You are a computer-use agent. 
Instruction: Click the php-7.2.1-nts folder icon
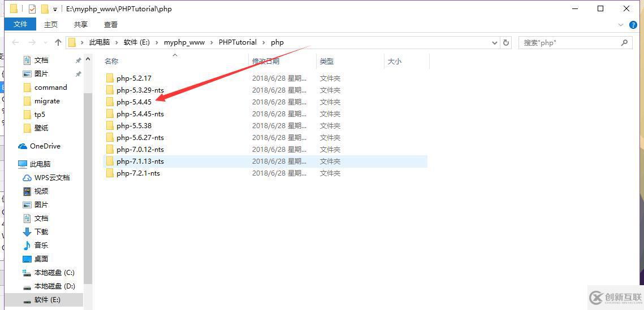tap(110, 173)
